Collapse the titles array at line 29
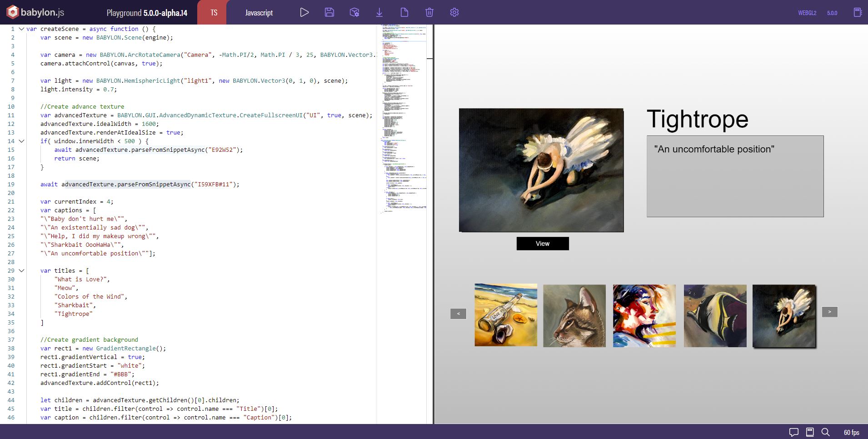The image size is (868, 439). click(21, 270)
